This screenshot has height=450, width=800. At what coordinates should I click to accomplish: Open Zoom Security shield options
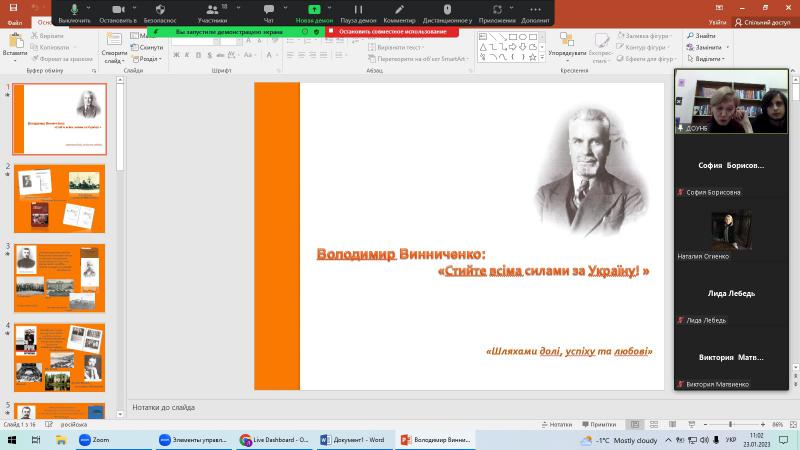click(x=160, y=13)
